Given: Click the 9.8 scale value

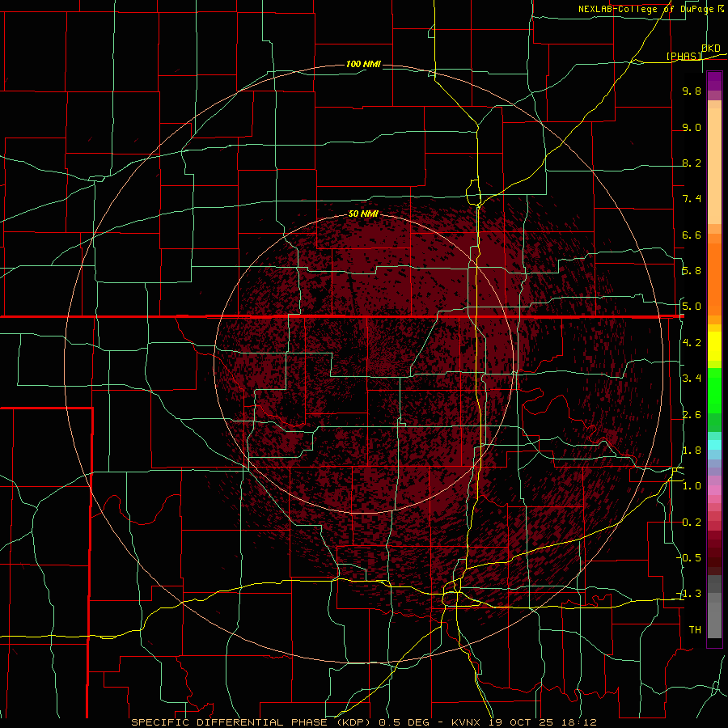Looking at the screenshot, I should click(692, 91).
